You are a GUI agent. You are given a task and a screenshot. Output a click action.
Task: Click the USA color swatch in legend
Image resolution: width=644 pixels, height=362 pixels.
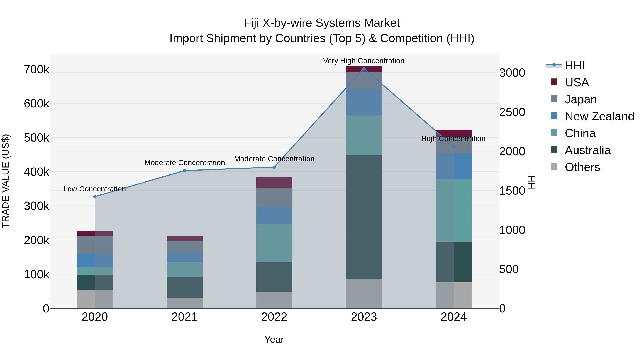coord(554,82)
